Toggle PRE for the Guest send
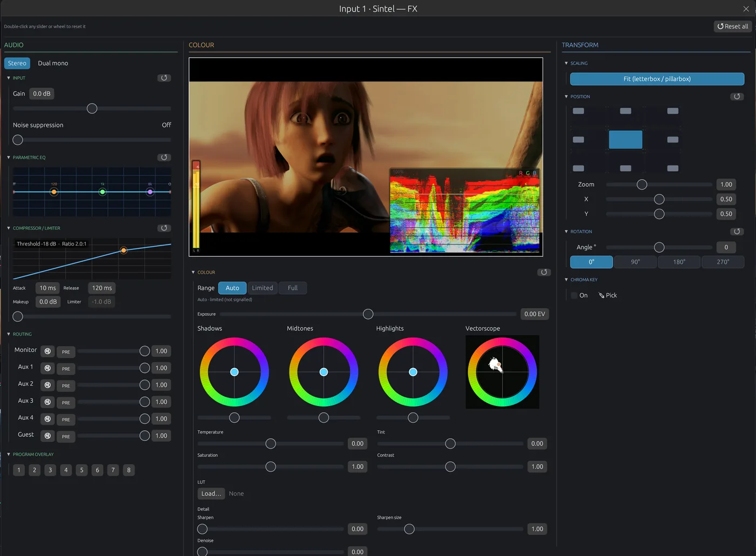This screenshot has height=556, width=756. tap(66, 436)
